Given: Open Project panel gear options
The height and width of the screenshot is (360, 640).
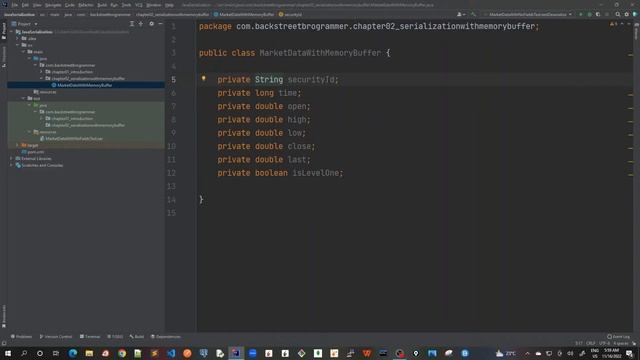Looking at the screenshot, I should [x=151, y=24].
